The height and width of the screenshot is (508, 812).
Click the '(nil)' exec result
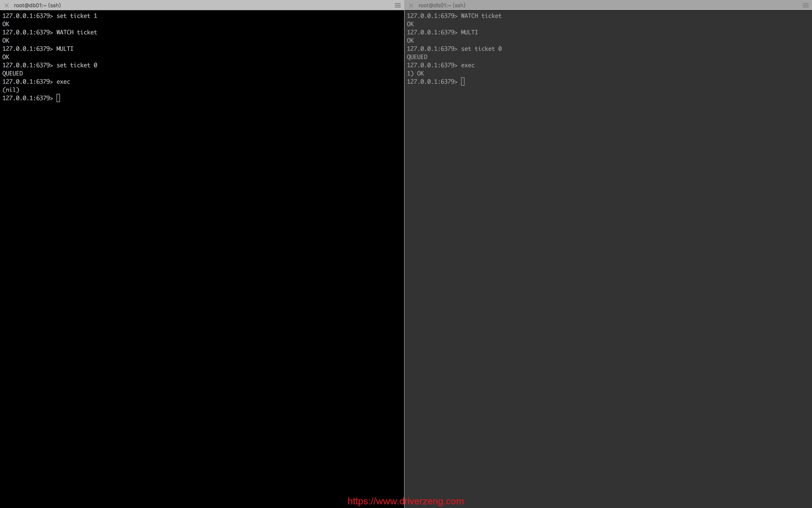[11, 90]
